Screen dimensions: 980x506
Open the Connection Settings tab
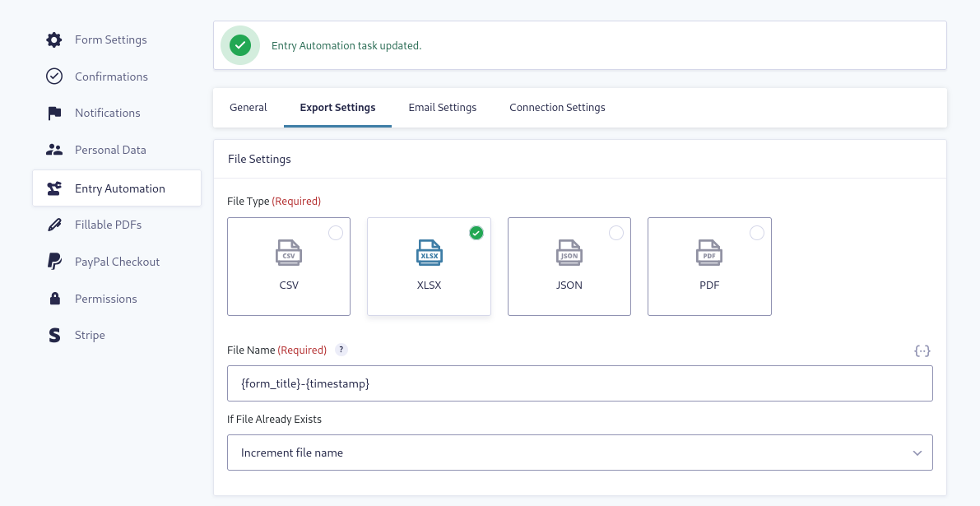click(557, 107)
